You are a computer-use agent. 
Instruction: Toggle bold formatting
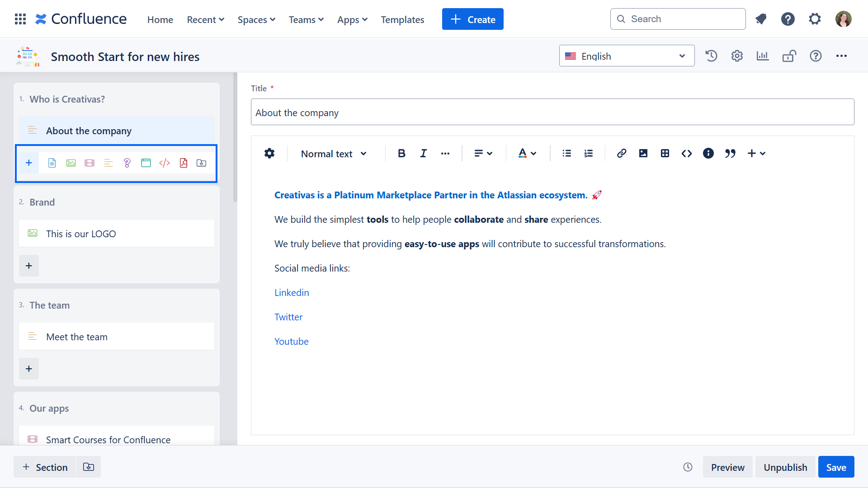click(x=401, y=154)
